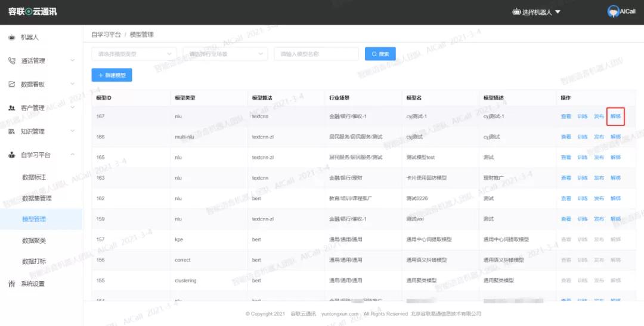Click 训练 for model 159
The width and height of the screenshot is (644, 326).
[583, 219]
